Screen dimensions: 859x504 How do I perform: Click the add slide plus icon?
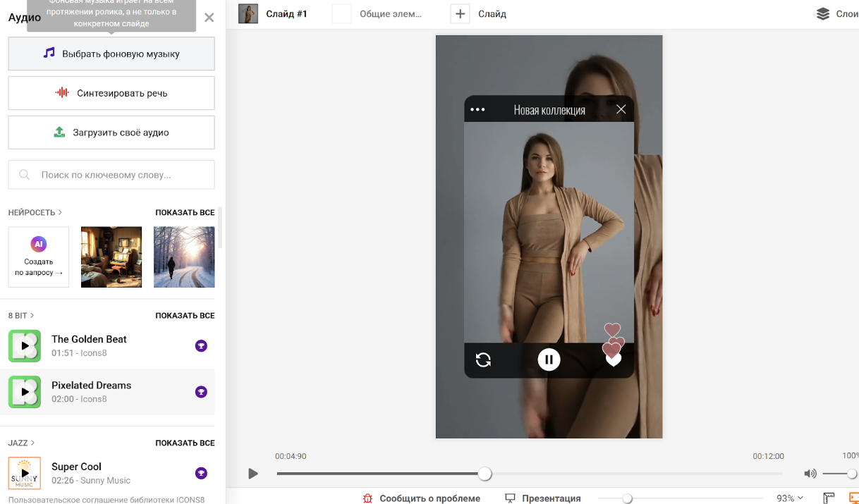460,14
